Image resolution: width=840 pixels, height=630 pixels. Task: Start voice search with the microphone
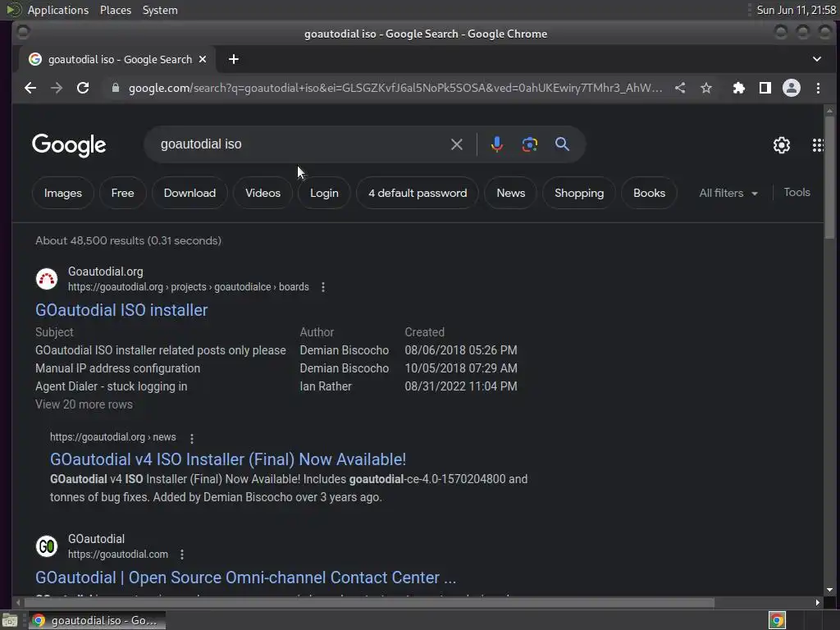point(496,144)
